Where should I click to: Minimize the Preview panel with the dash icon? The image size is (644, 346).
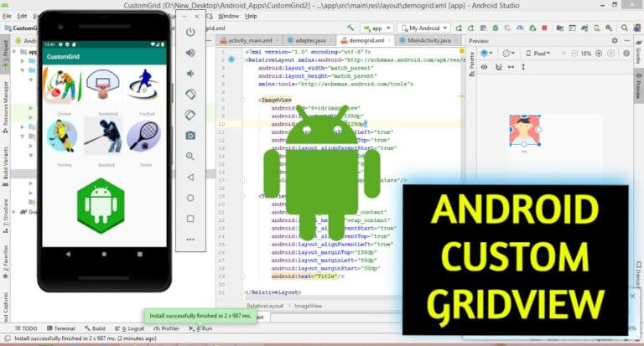pyautogui.click(x=626, y=41)
